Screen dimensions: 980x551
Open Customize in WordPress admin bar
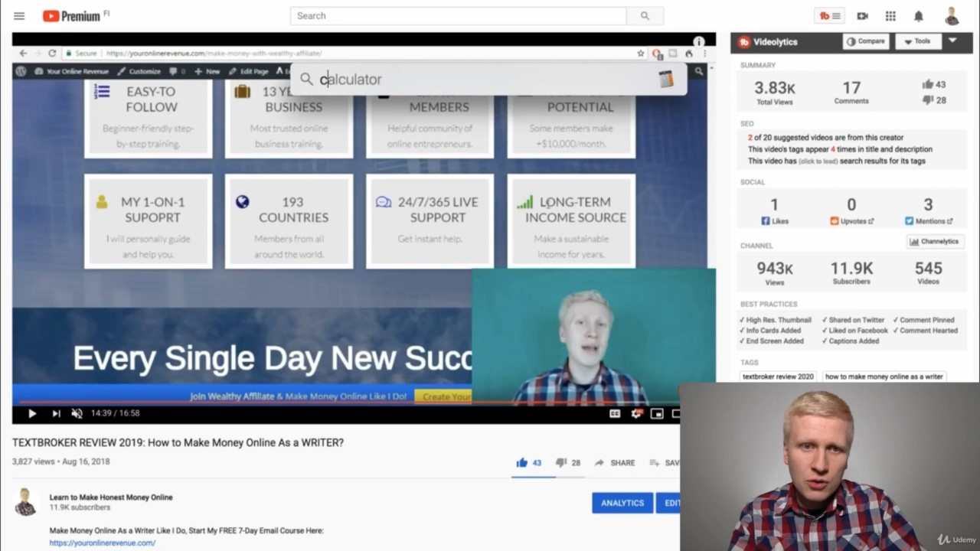(139, 71)
